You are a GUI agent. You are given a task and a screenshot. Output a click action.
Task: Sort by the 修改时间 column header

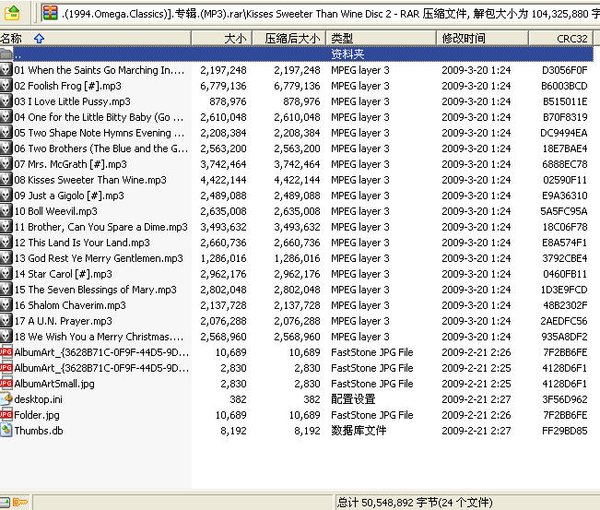[482, 38]
